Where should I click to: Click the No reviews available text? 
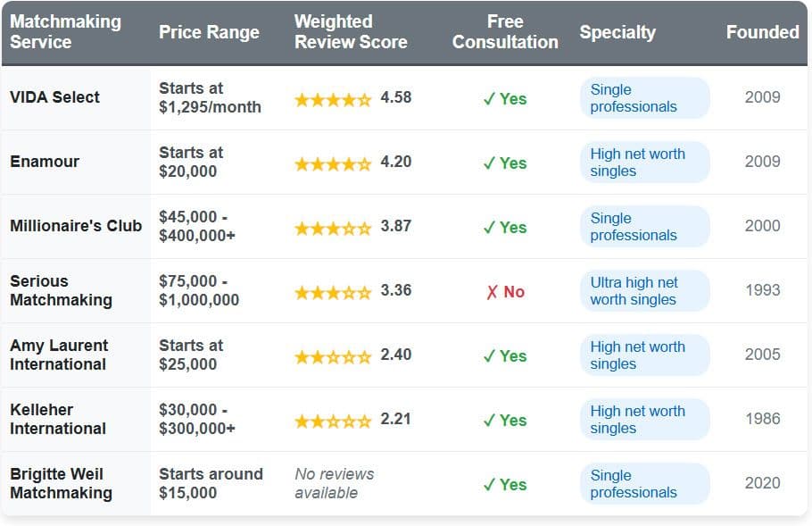335,483
